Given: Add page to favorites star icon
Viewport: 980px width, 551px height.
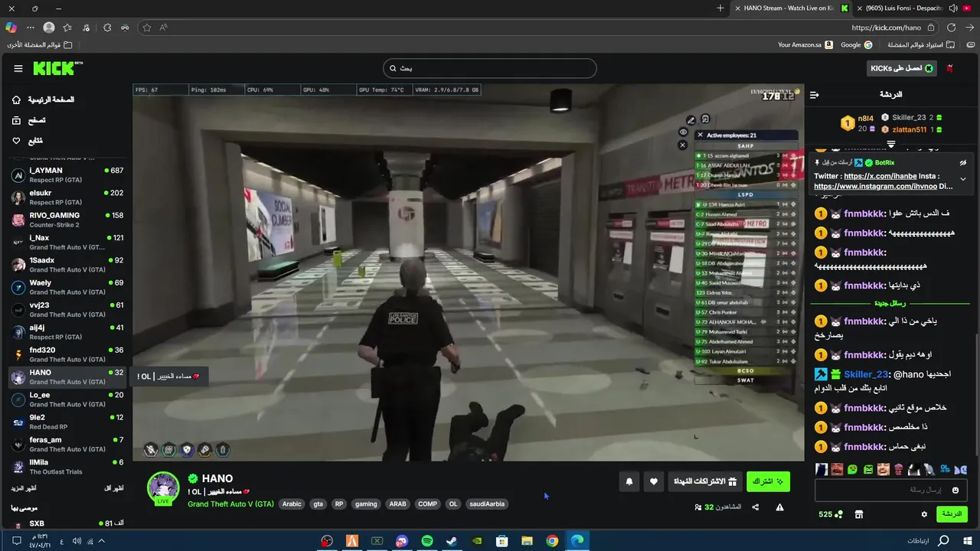Looking at the screenshot, I should [x=146, y=28].
